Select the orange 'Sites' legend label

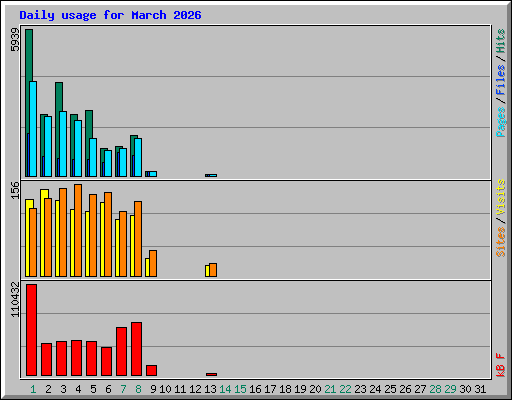501,242
